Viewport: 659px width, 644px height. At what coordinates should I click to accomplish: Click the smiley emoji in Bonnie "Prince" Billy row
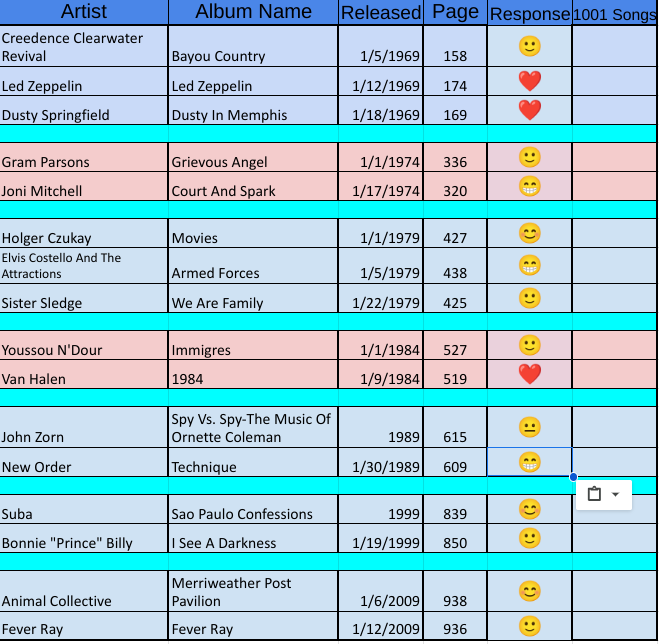click(530, 538)
